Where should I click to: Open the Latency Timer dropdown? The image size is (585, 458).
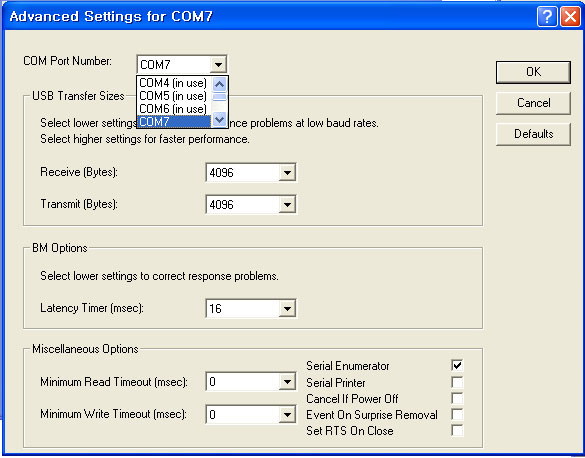click(287, 308)
